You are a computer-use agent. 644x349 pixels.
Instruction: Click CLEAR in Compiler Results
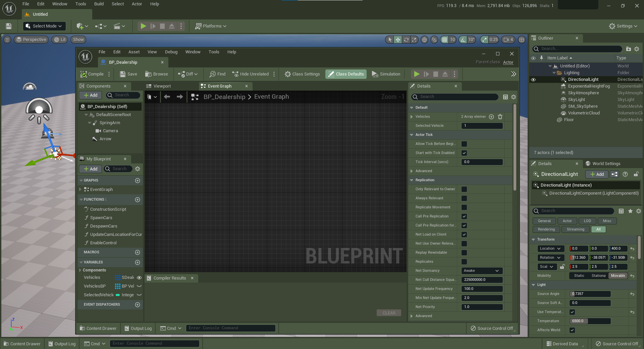(389, 313)
